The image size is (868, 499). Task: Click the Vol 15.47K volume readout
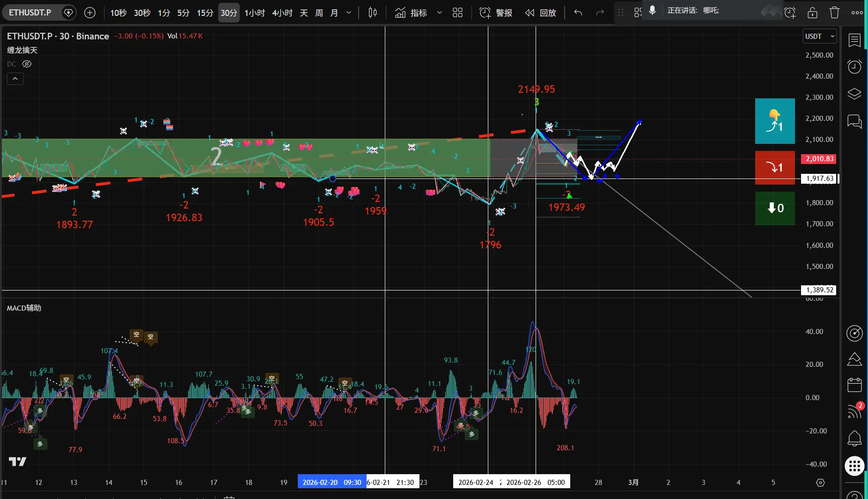click(x=185, y=36)
